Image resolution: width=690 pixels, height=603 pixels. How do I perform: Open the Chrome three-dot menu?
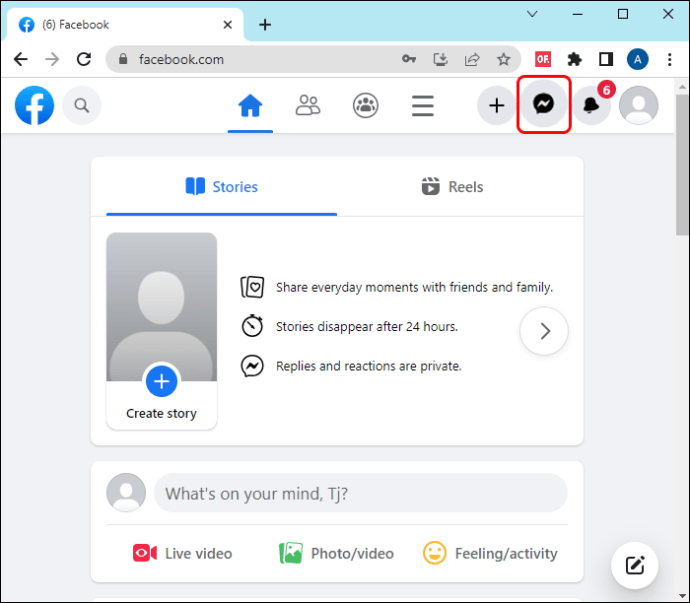pos(669,59)
